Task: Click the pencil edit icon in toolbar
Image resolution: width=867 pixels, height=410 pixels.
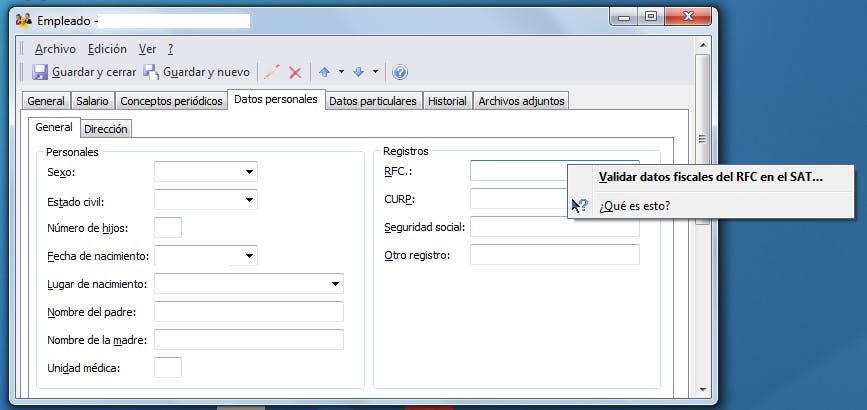Action: (x=271, y=72)
